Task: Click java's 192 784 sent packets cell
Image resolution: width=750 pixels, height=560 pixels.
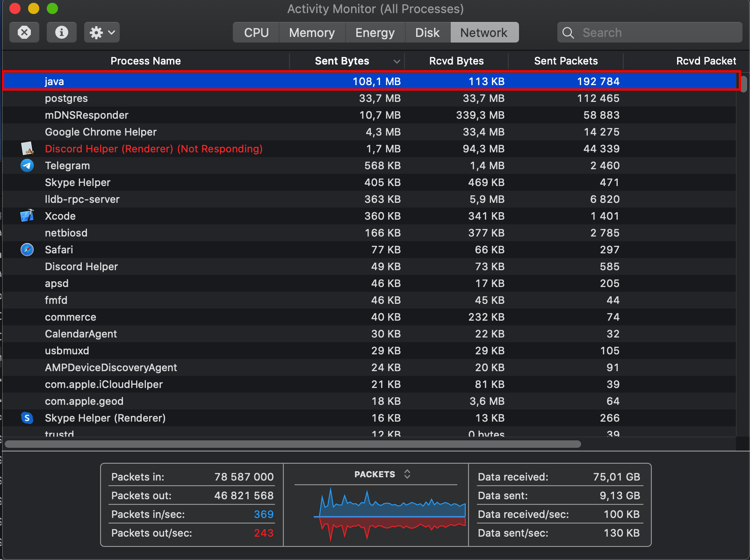Action: pyautogui.click(x=598, y=81)
